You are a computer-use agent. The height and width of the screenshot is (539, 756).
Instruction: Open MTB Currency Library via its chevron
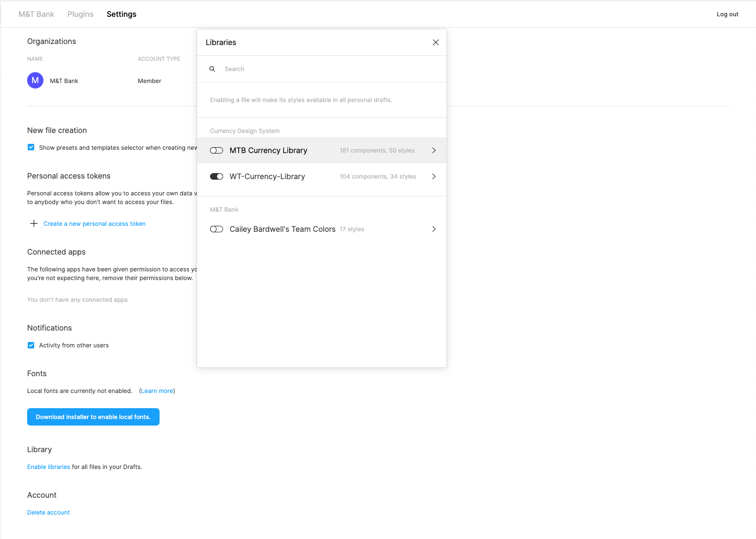(434, 150)
